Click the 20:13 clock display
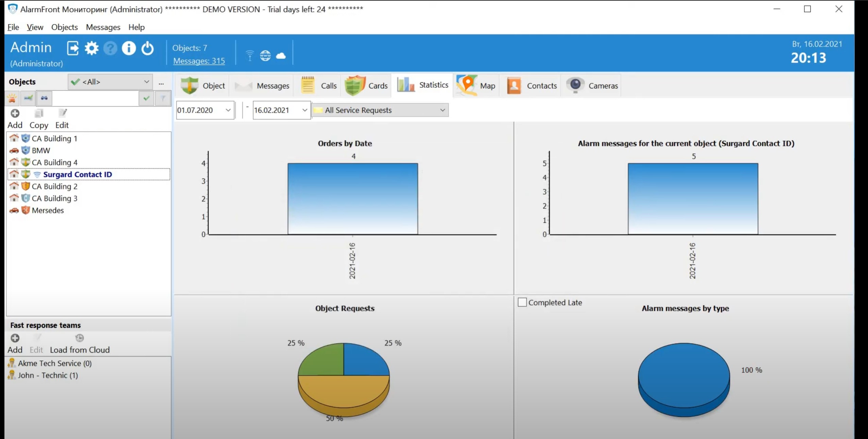Image resolution: width=868 pixels, height=439 pixels. pyautogui.click(x=808, y=58)
